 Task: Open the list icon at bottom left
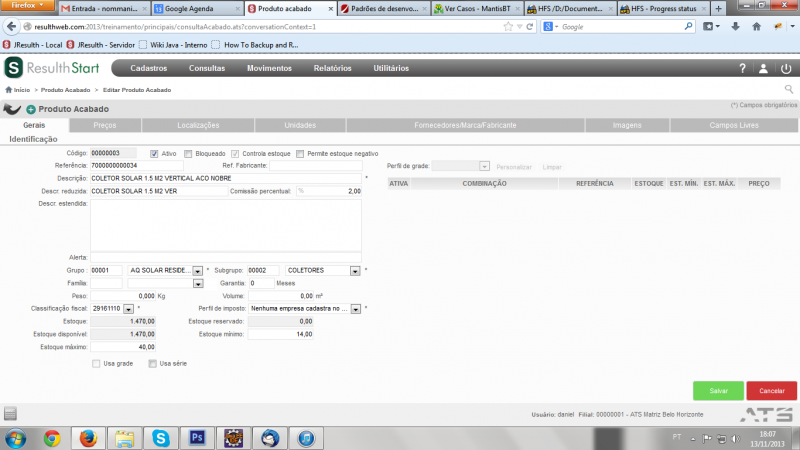point(10,413)
